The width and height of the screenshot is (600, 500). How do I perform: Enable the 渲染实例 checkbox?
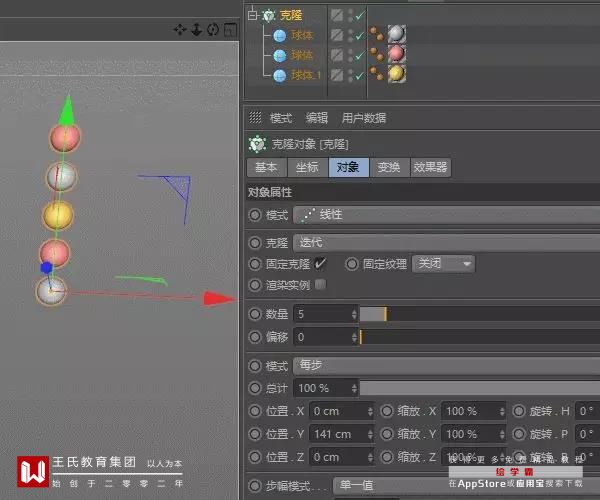320,284
